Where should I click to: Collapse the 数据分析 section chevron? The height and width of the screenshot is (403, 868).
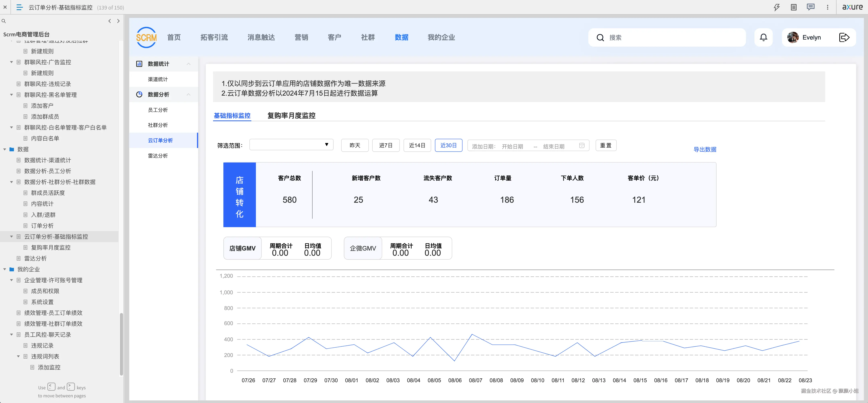[x=188, y=94]
